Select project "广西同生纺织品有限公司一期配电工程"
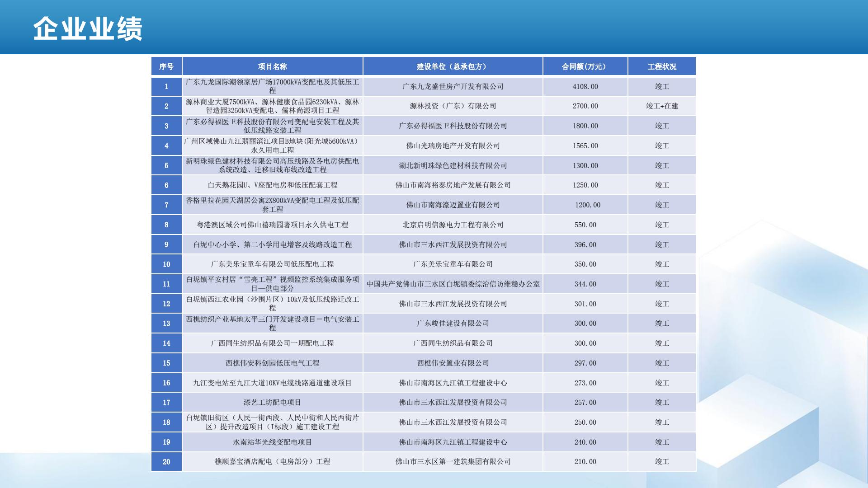This screenshot has width=868, height=488. coord(273,343)
